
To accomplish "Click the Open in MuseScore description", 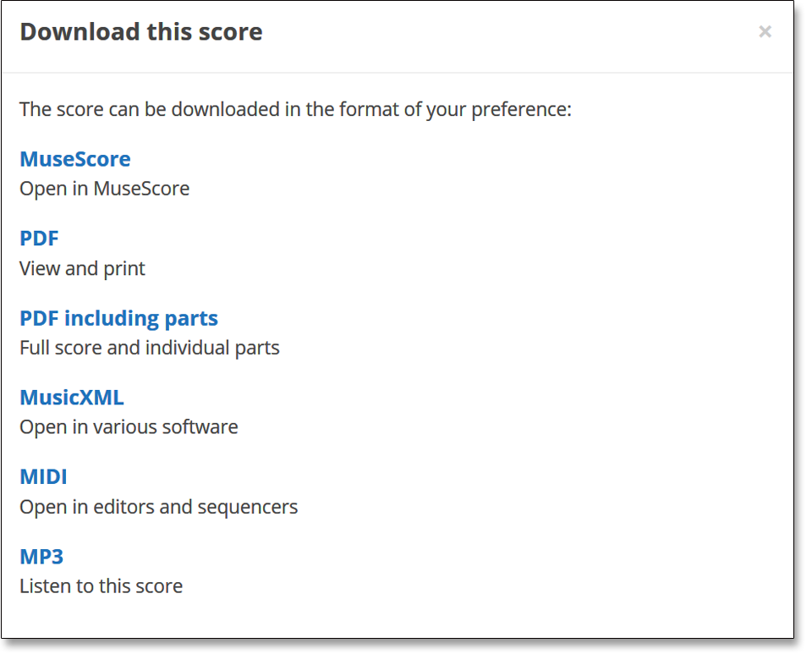I will (x=104, y=188).
